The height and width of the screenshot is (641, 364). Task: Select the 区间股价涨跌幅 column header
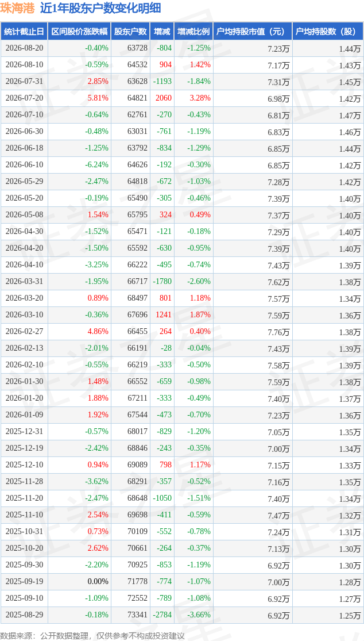pos(79,32)
